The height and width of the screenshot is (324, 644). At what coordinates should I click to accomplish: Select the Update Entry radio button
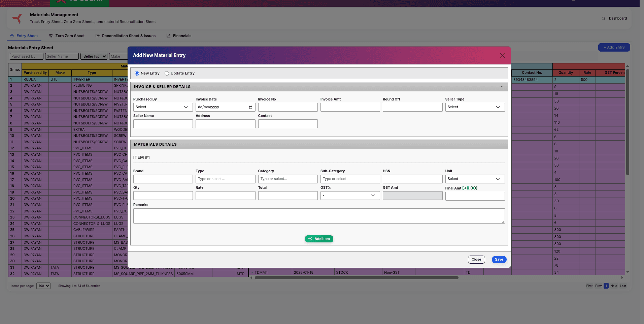167,73
